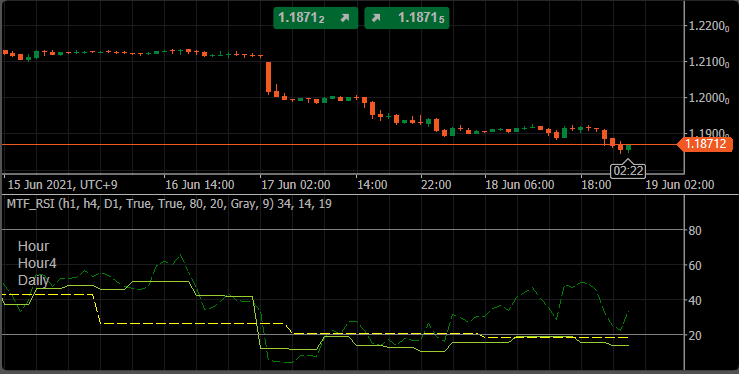This screenshot has height=374, width=739.
Task: Click the large orange candle at 17 Jun 02:00
Action: tap(269, 77)
